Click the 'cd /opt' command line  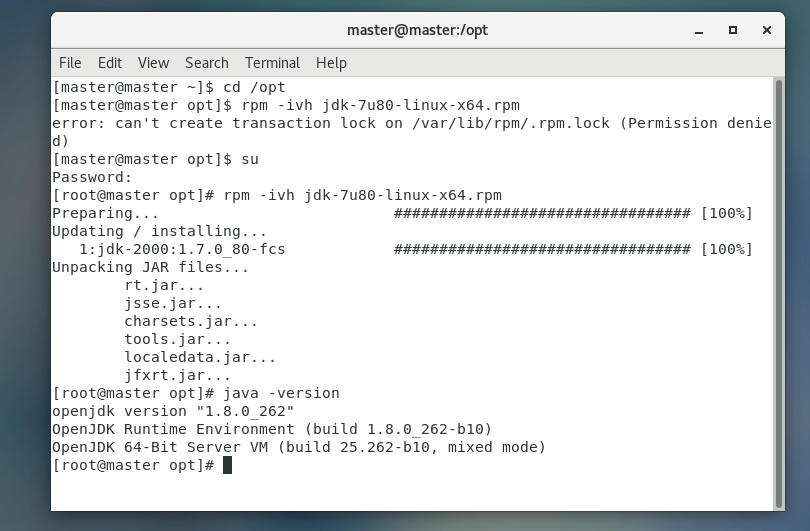[x=169, y=87]
